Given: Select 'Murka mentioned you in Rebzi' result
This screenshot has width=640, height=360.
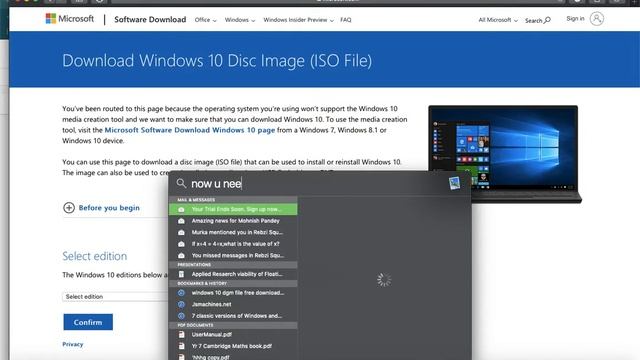Looking at the screenshot, I should (x=233, y=232).
